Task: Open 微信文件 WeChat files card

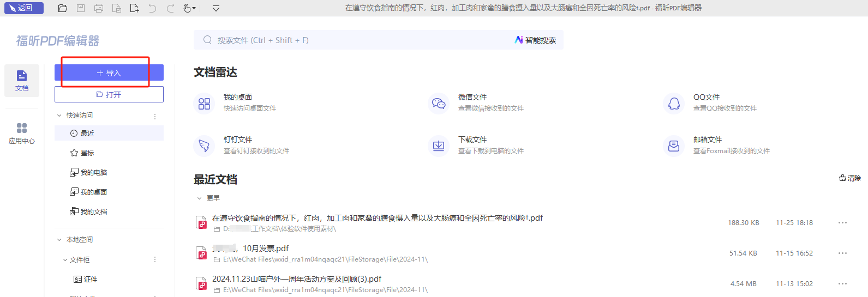Action: coord(477,102)
